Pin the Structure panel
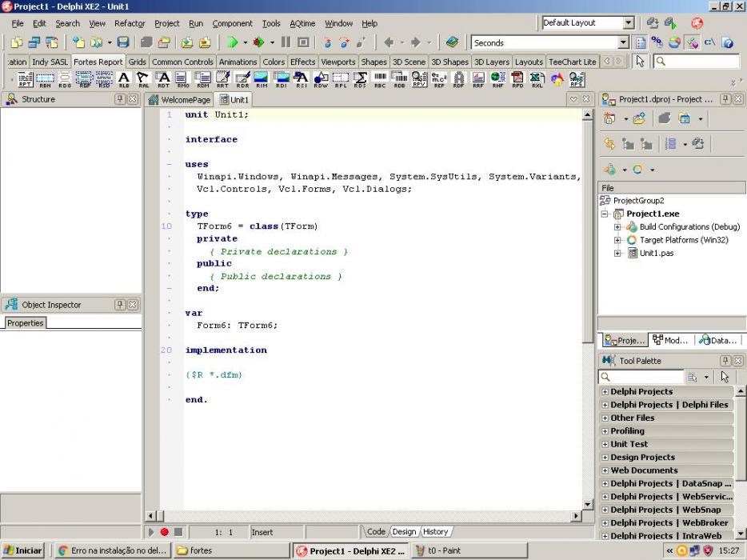This screenshot has width=747, height=560. 120,99
